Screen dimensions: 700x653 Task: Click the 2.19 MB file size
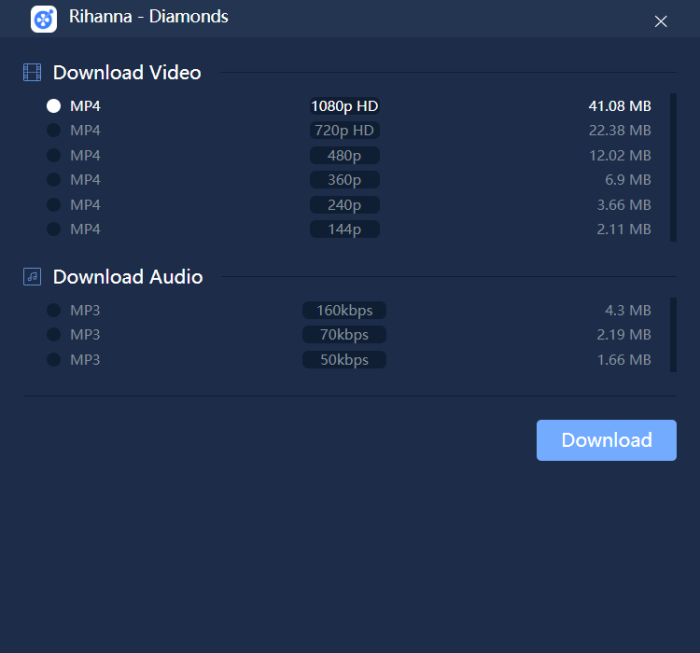(624, 334)
